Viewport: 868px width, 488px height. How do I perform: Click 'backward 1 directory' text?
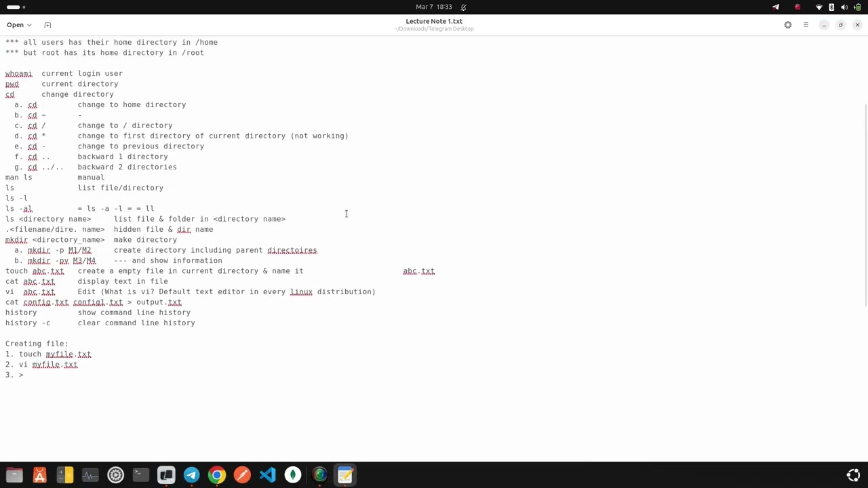point(123,157)
